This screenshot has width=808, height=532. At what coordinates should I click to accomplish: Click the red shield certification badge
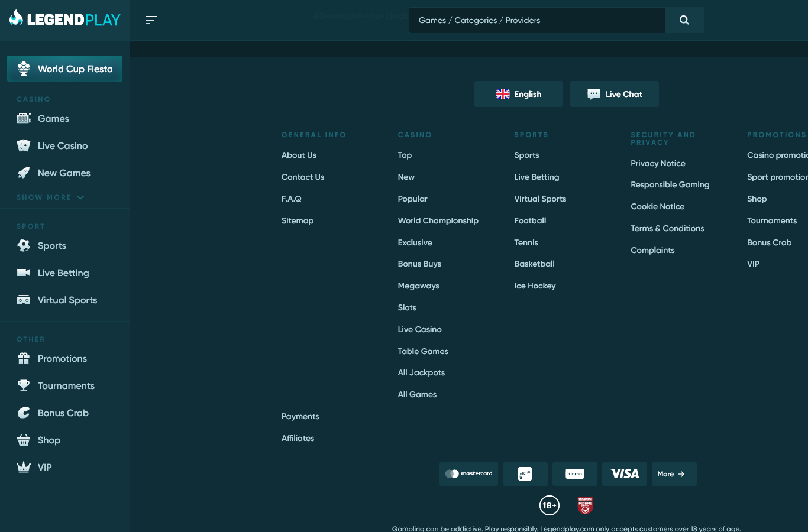[585, 505]
